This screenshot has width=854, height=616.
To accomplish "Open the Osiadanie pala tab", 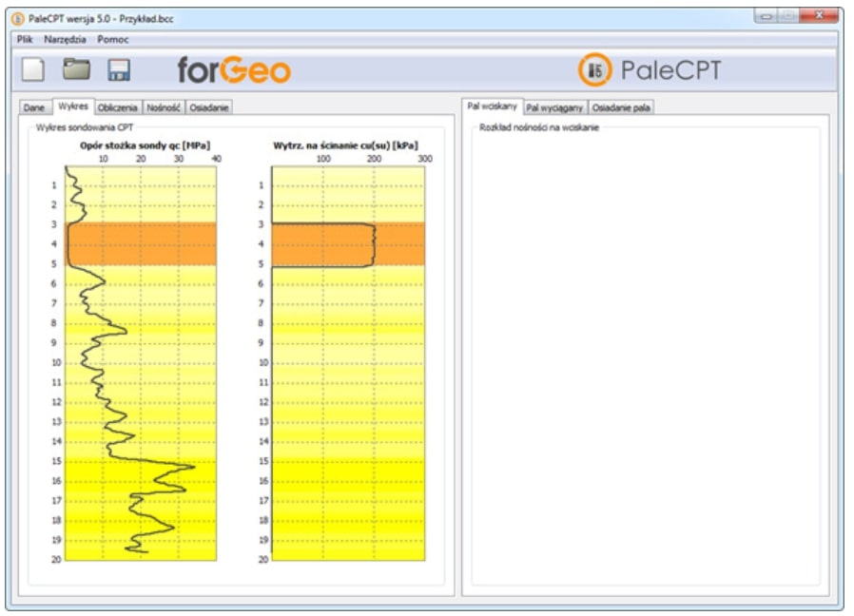I will pyautogui.click(x=621, y=107).
